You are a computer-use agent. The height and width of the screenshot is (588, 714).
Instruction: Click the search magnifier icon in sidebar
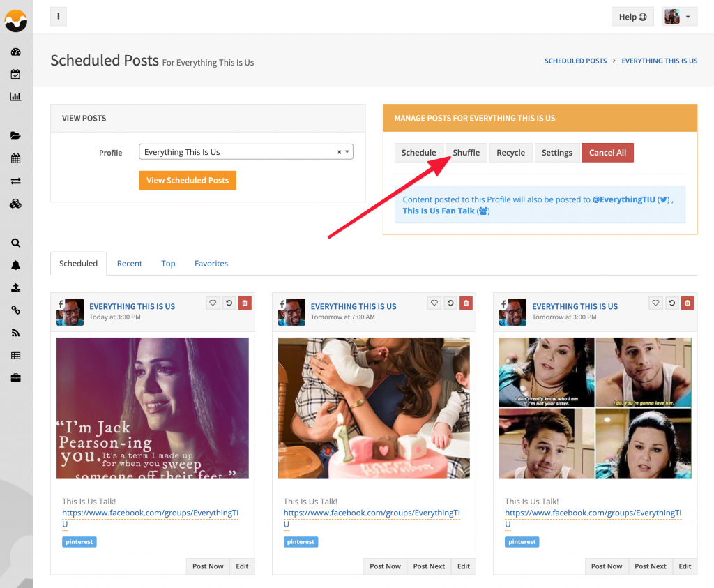tap(15, 243)
